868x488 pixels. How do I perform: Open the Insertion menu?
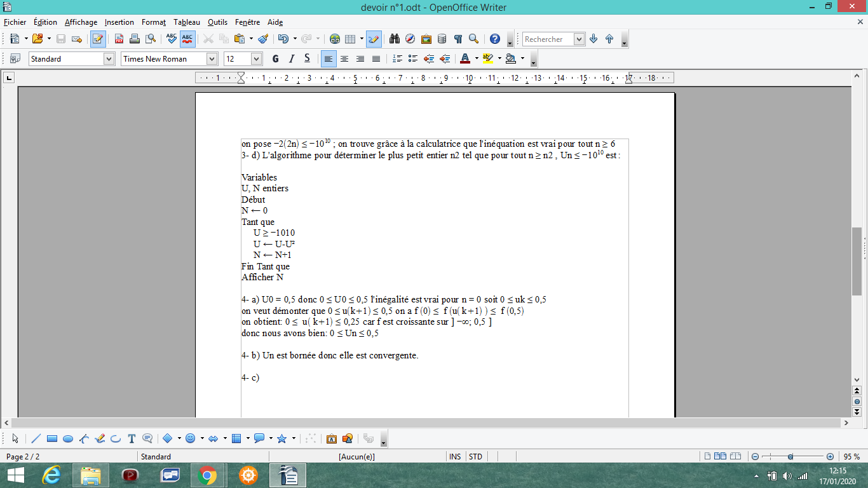click(x=119, y=22)
